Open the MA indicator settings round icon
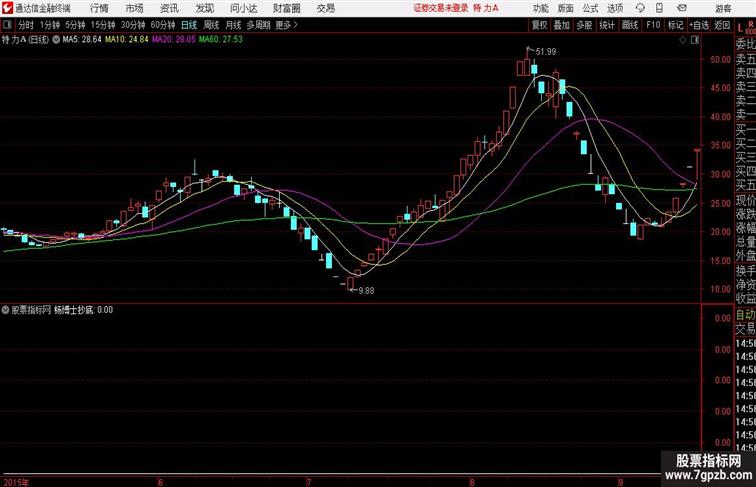 56,40
